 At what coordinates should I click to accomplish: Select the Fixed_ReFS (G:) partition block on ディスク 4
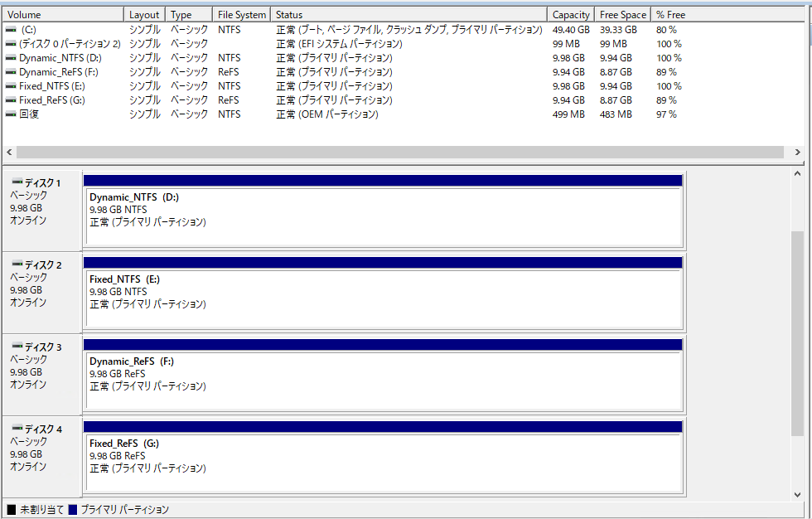[x=383, y=457]
